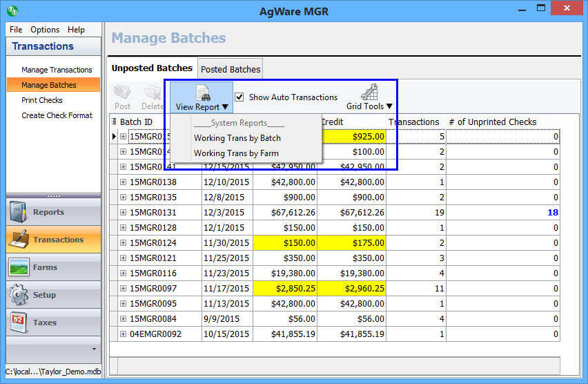The width and height of the screenshot is (588, 384).
Task: Select the Reports navigation icon
Action: point(19,213)
